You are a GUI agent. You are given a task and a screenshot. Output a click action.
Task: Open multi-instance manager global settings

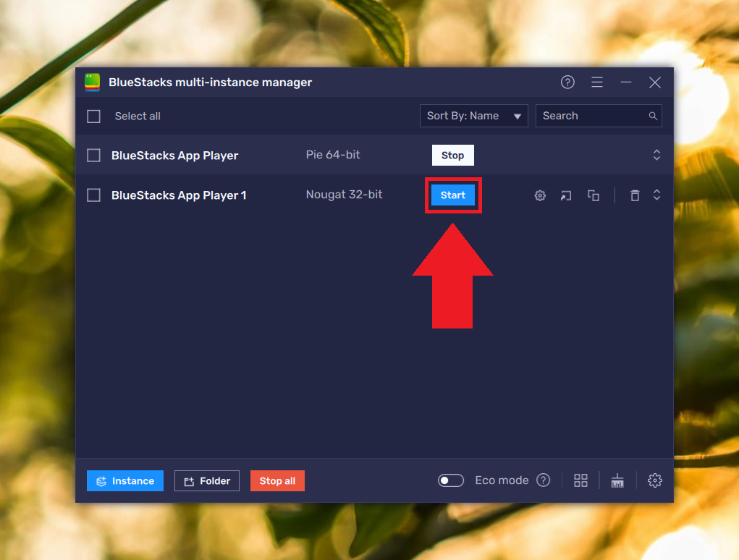tap(654, 480)
